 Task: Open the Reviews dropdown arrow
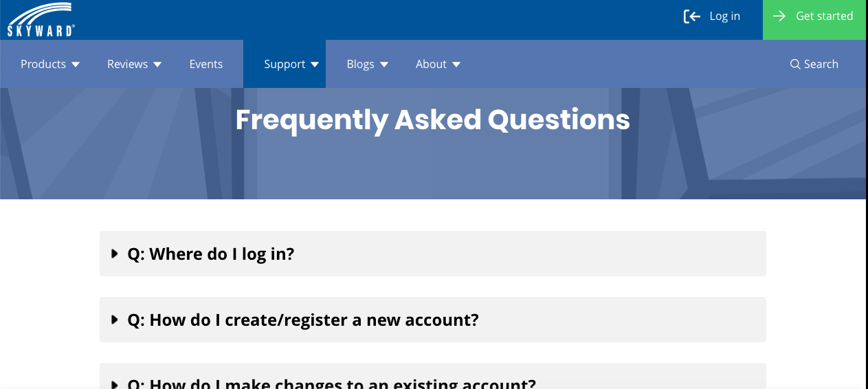point(157,65)
